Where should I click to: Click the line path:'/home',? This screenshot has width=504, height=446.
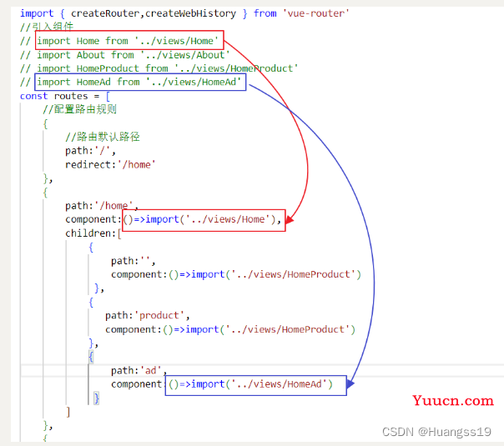(102, 206)
